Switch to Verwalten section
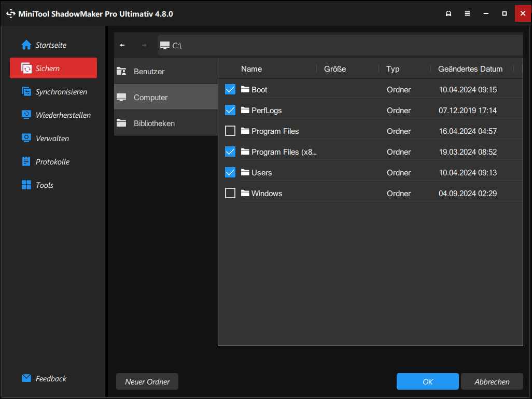 click(x=53, y=138)
